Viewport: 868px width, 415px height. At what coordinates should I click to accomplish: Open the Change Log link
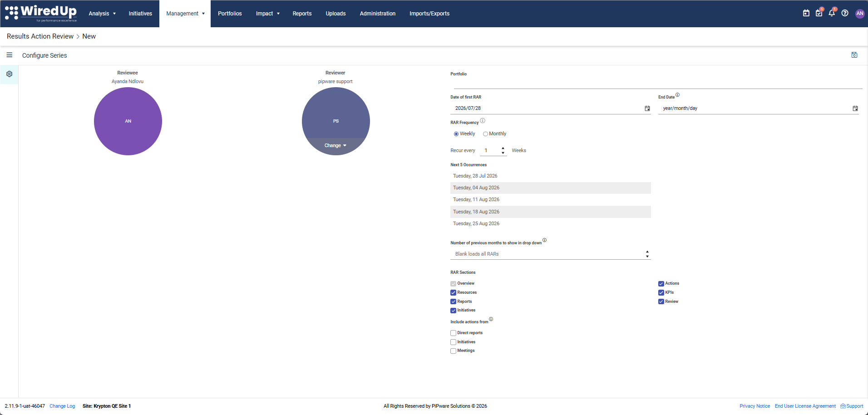(x=62, y=406)
